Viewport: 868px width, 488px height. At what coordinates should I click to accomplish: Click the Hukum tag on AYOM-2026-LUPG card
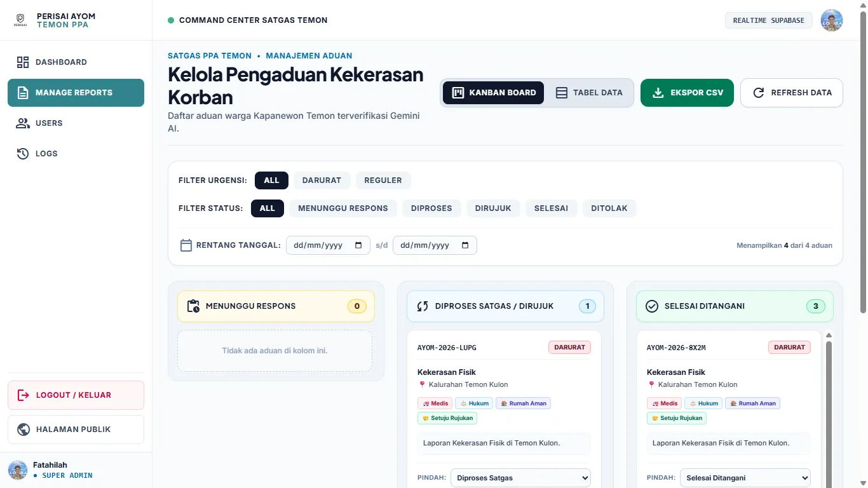pyautogui.click(x=474, y=403)
